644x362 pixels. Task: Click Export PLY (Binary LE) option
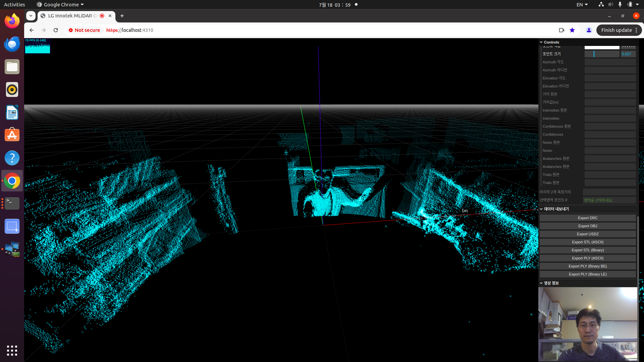click(588, 274)
